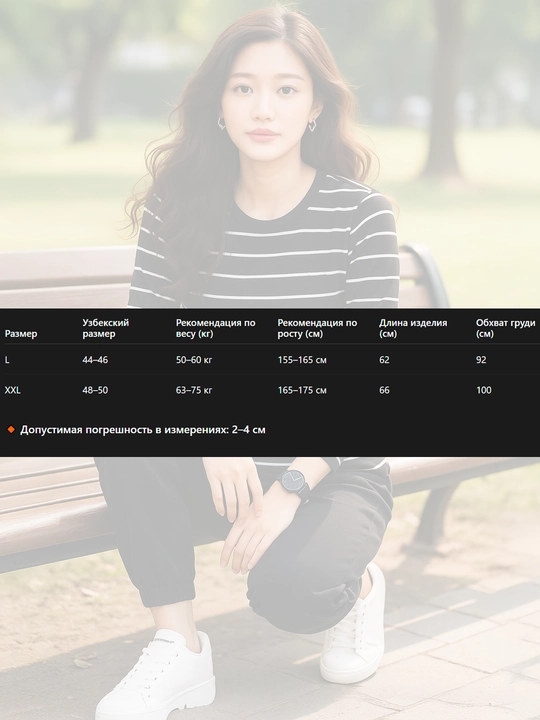Click the Длина изделия column header
Image resolution: width=540 pixels, height=720 pixels.
[413, 328]
